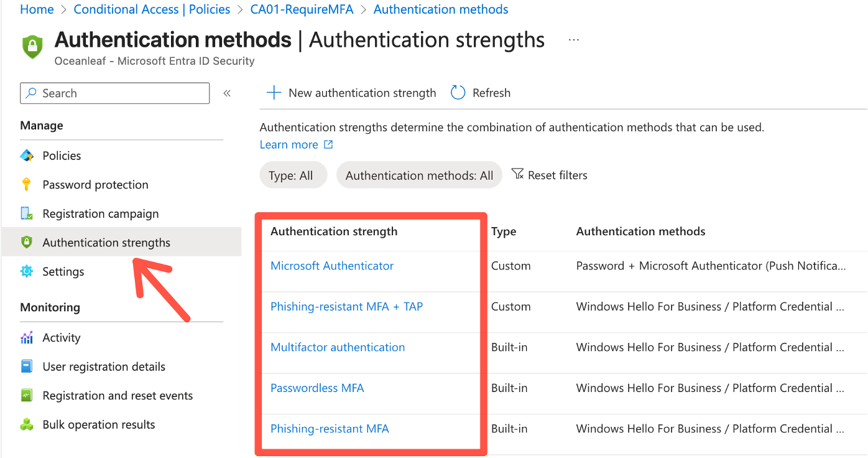The image size is (868, 458).
Task: Select the Settings gear icon in Manage section
Action: pos(26,271)
